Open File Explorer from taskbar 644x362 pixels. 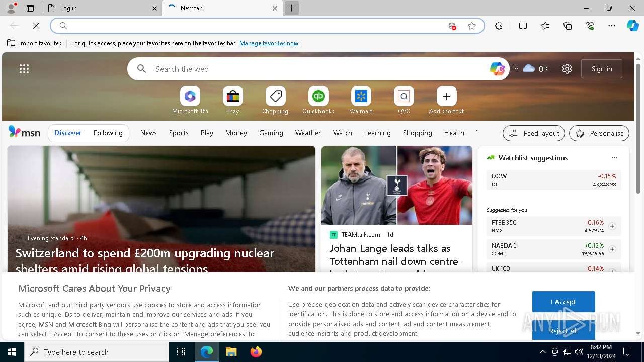point(231,352)
